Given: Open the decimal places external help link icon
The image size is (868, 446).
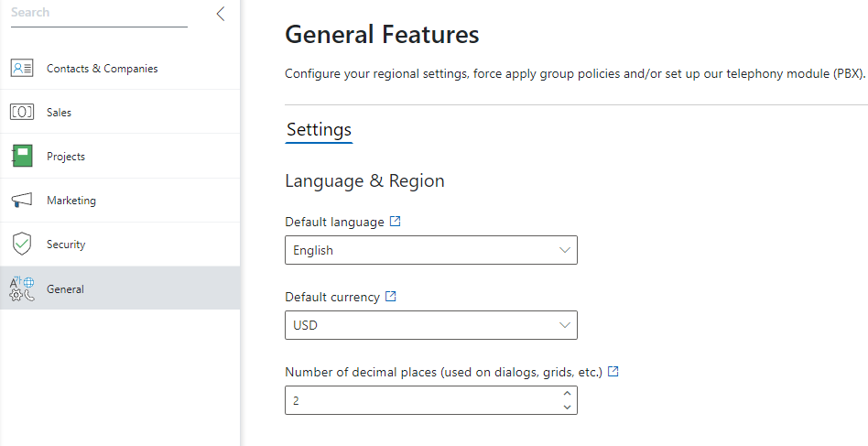Looking at the screenshot, I should (613, 371).
